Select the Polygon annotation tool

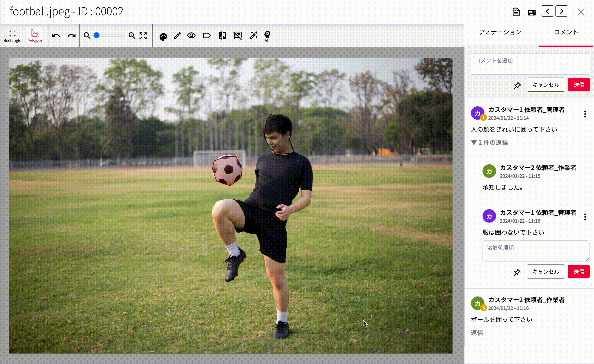[34, 36]
